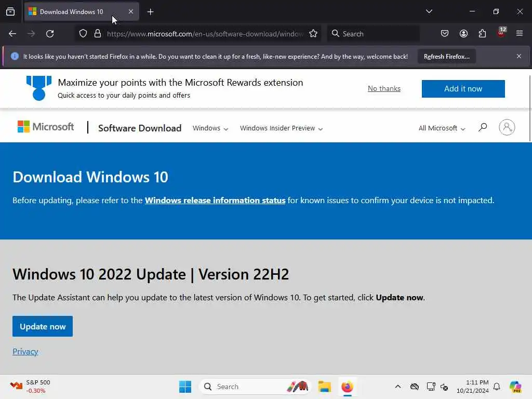
Task: Open the list all tabs chevron
Action: tap(429, 11)
